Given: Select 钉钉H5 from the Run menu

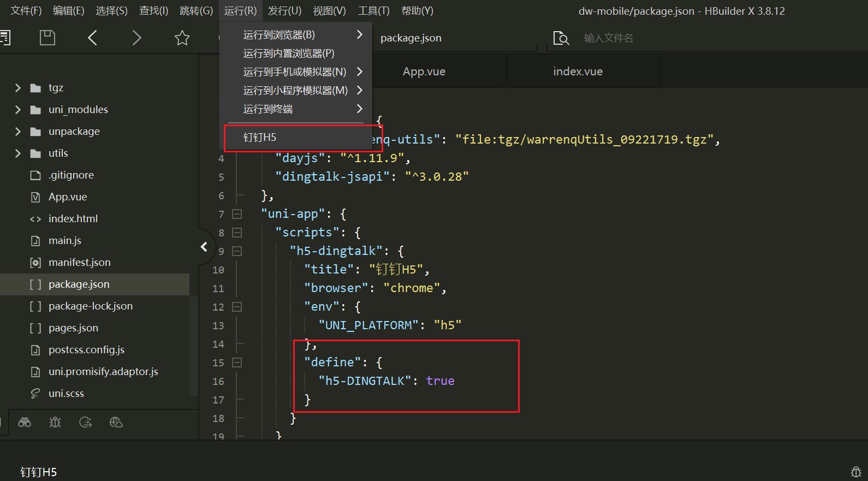Looking at the screenshot, I should click(x=260, y=138).
